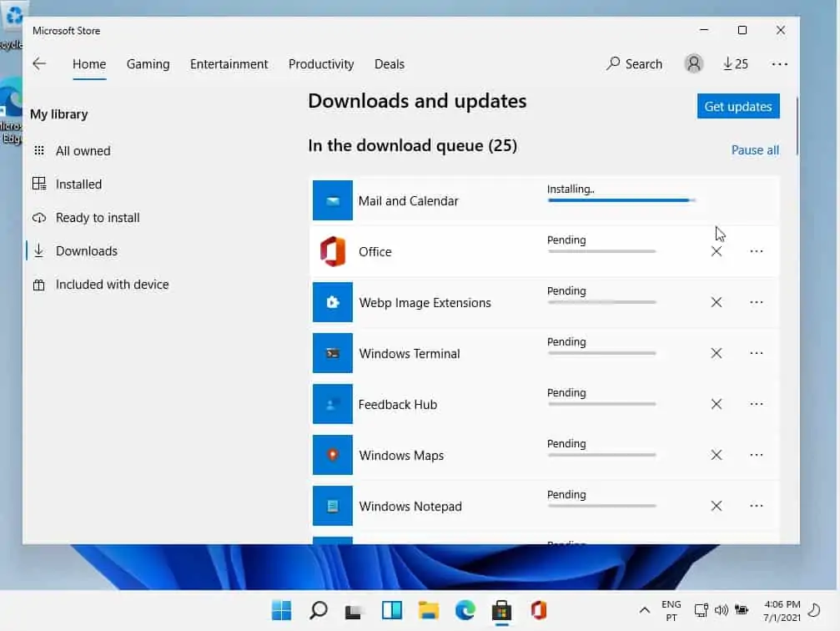
Task: Switch to the Home tab
Action: [x=89, y=64]
